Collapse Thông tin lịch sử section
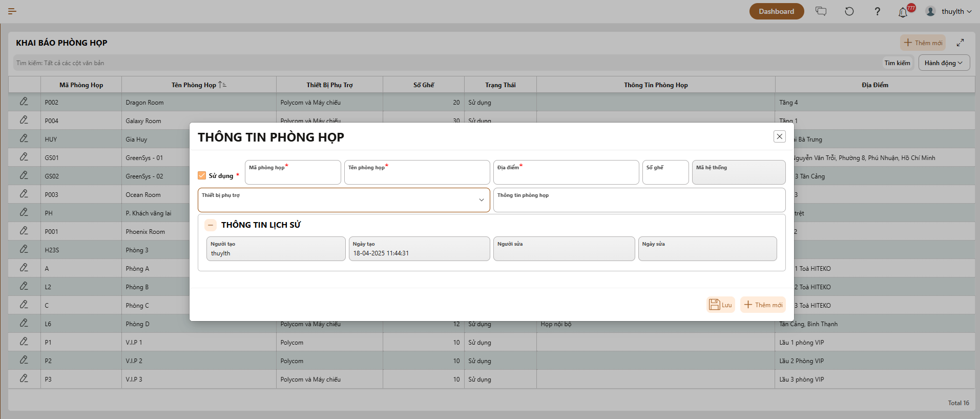The image size is (980, 419). coord(211,225)
